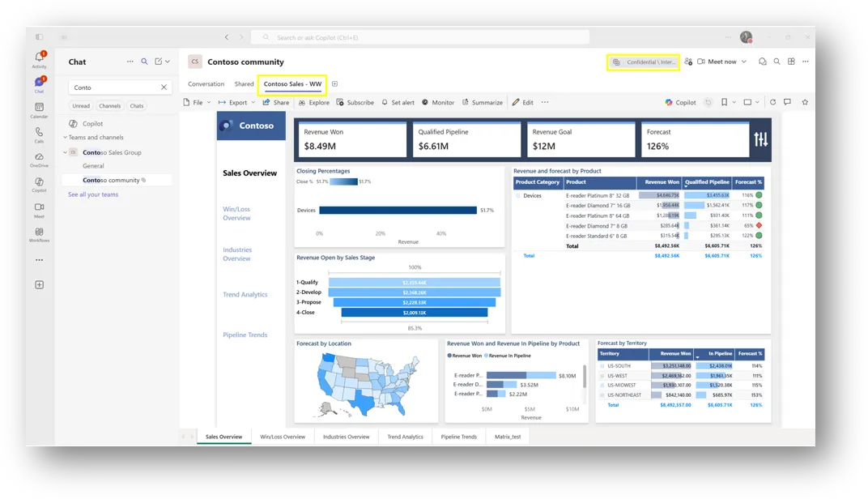Open Trend Analytics bottom page tab
This screenshot has width=868, height=499.
coord(405,437)
